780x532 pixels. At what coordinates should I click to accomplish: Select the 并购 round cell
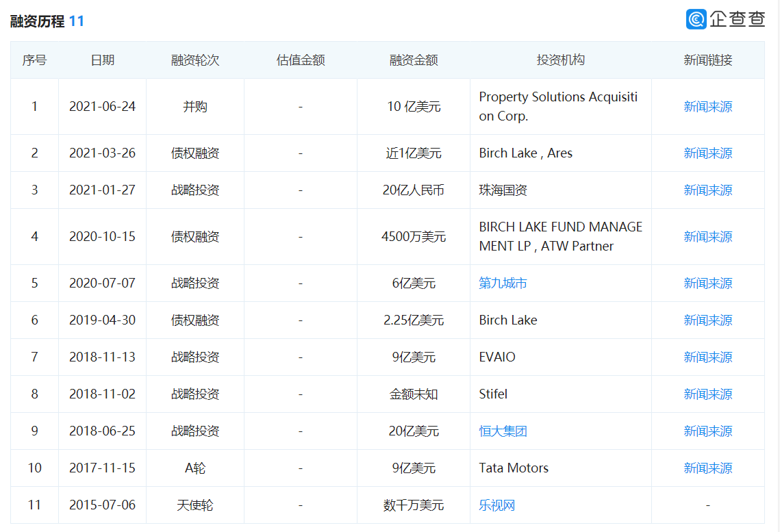pyautogui.click(x=195, y=106)
